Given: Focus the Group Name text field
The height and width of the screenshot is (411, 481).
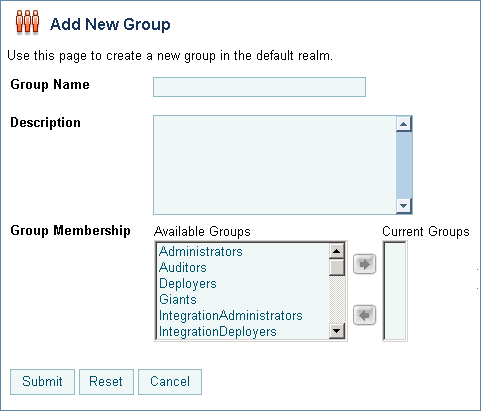Looking at the screenshot, I should [259, 87].
